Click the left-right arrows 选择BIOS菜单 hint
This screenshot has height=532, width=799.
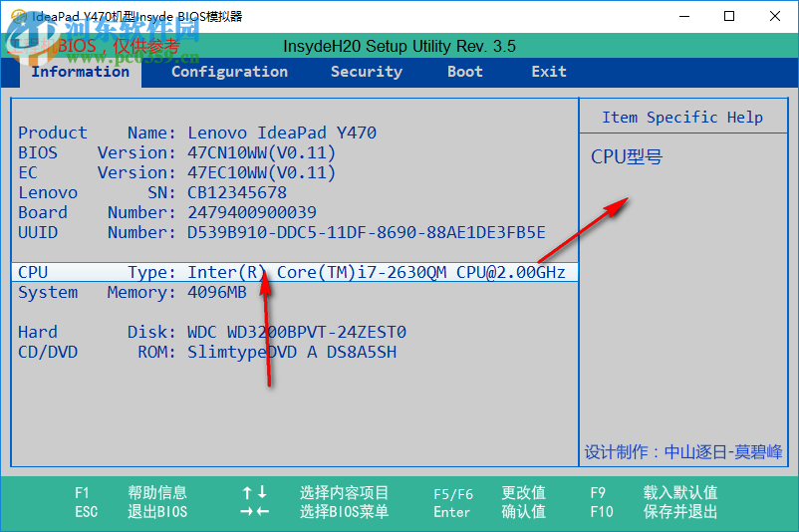point(315,512)
